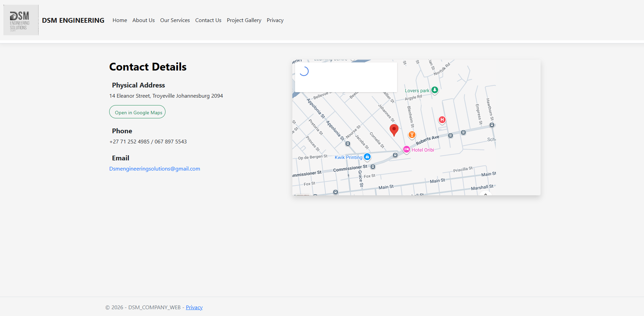The image size is (644, 316).
Task: Click the red location pin on map
Action: (394, 130)
